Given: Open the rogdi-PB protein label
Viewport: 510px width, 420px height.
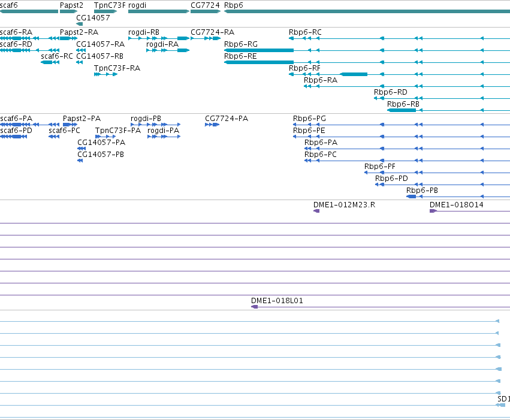Looking at the screenshot, I should pos(146,118).
